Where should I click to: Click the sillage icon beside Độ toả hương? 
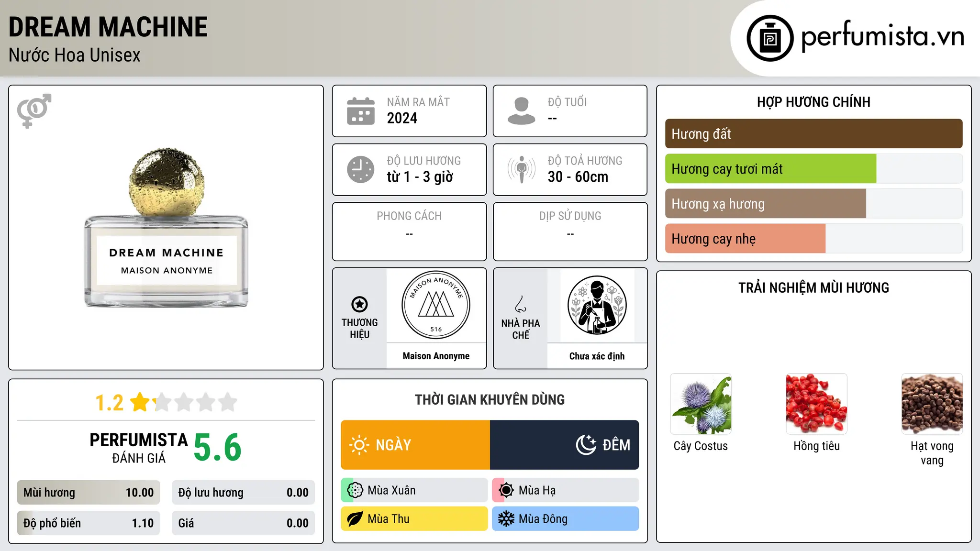pos(522,169)
